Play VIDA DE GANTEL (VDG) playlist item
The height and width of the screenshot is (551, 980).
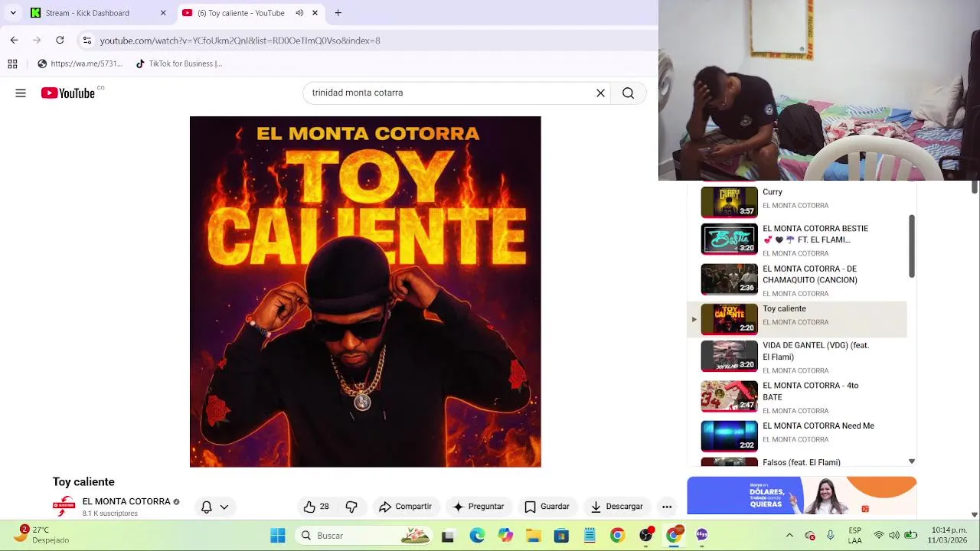coord(797,357)
